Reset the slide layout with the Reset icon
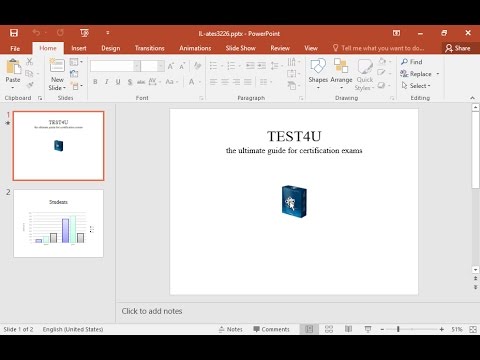The width and height of the screenshot is (480, 360). [x=74, y=74]
